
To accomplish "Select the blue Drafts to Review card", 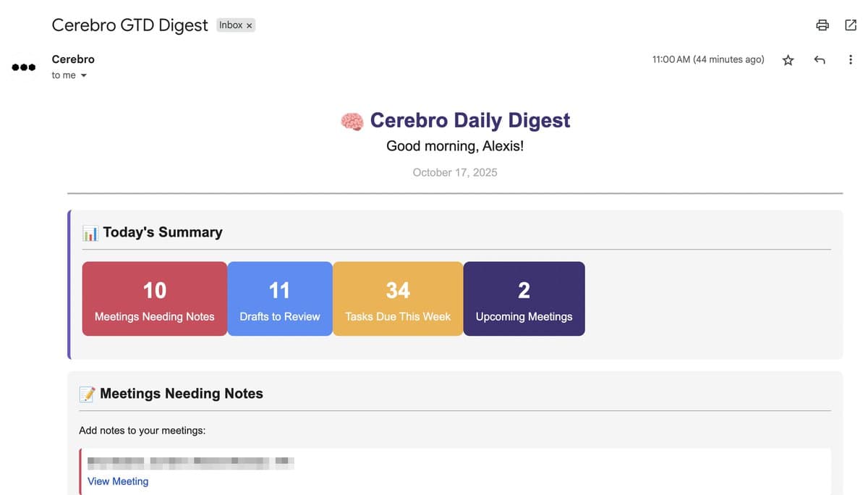I will [279, 299].
